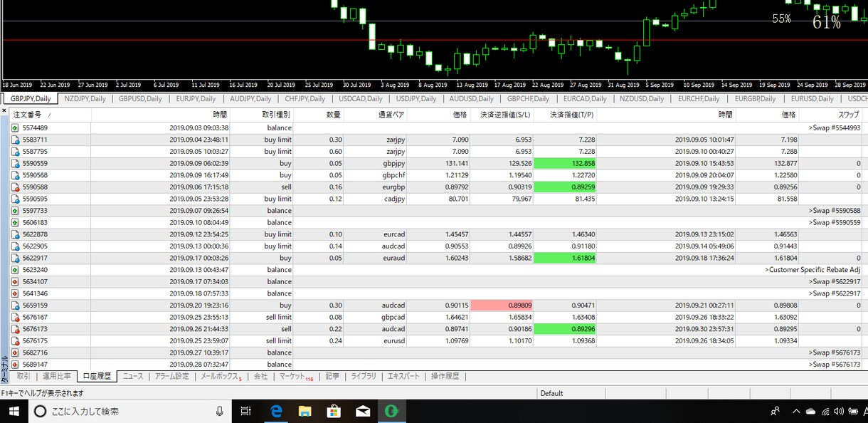Click the buy order icon for 5590559
The height and width of the screenshot is (423, 868).
click(16, 163)
